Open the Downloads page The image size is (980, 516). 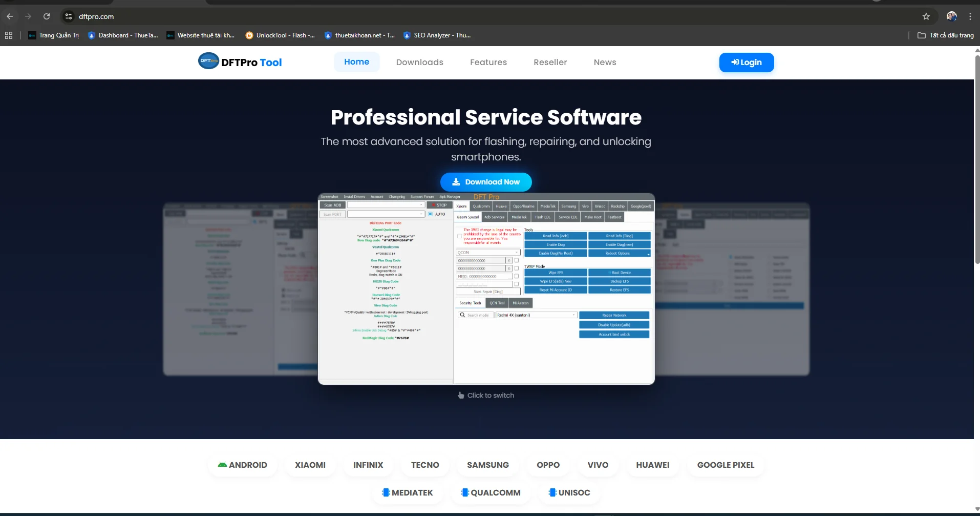[420, 62]
